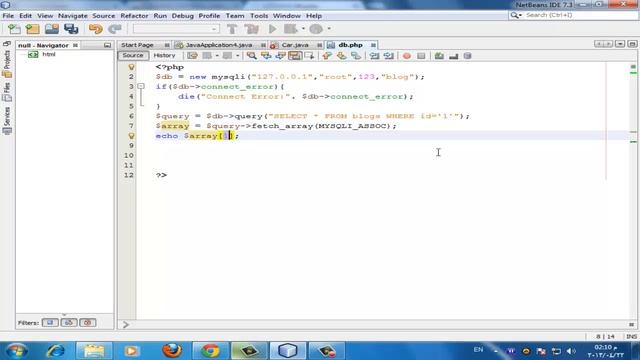The height and width of the screenshot is (360, 640).
Task: Click the Stop Macro Recording icon
Action: (x=421, y=56)
